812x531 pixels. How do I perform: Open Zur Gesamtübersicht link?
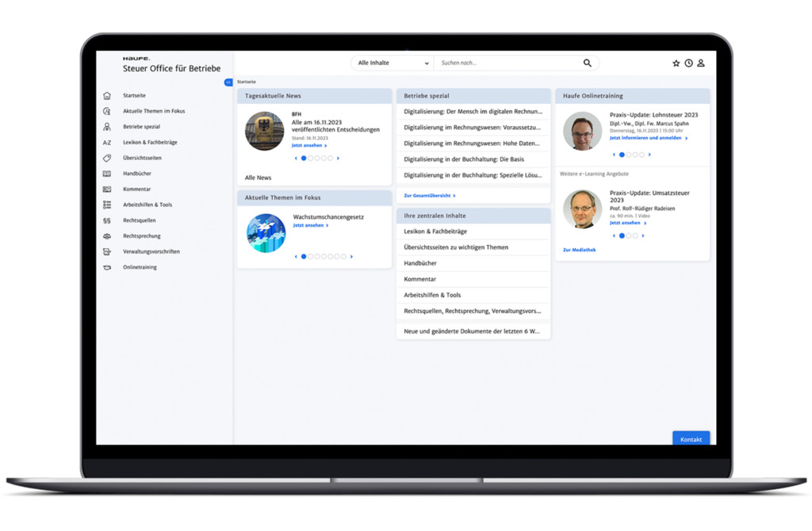(x=430, y=196)
